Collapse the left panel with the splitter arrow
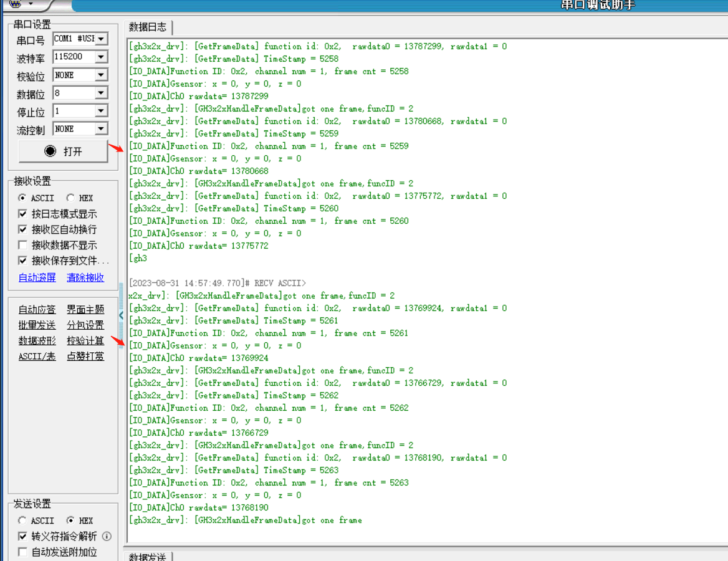This screenshot has width=728, height=561. tap(121, 315)
